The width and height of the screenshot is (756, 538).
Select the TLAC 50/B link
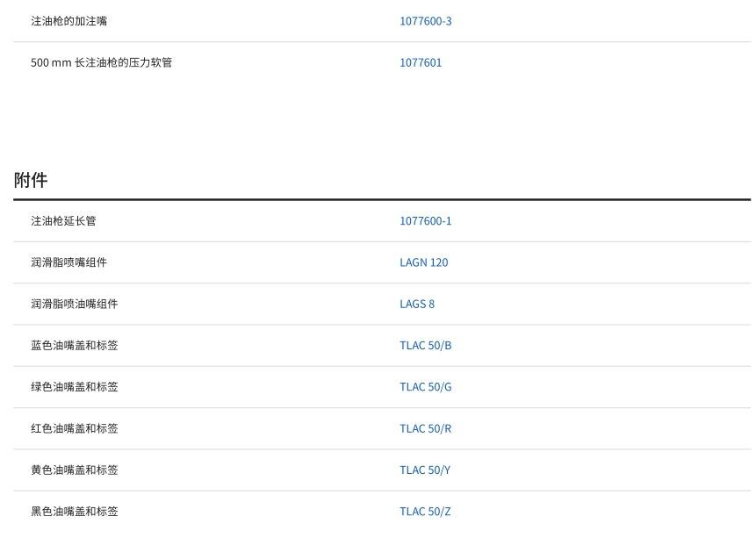pyautogui.click(x=425, y=346)
